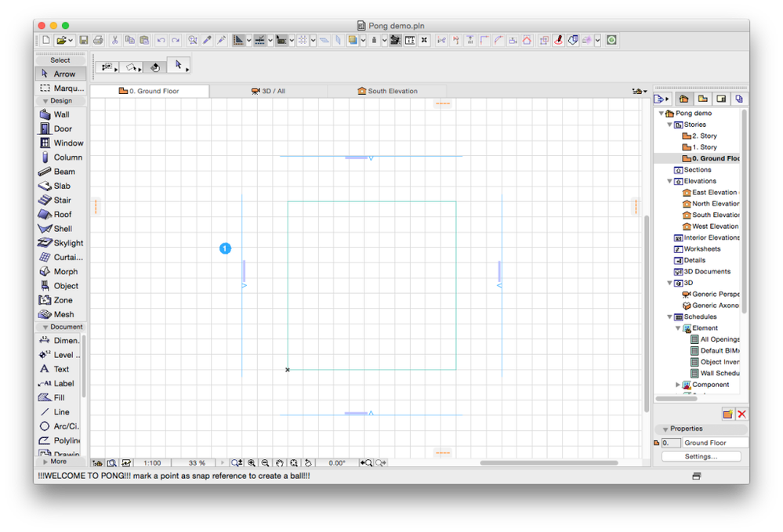This screenshot has height=532, width=783.
Task: Click the Pan hand icon in bottom bar
Action: coord(280,463)
